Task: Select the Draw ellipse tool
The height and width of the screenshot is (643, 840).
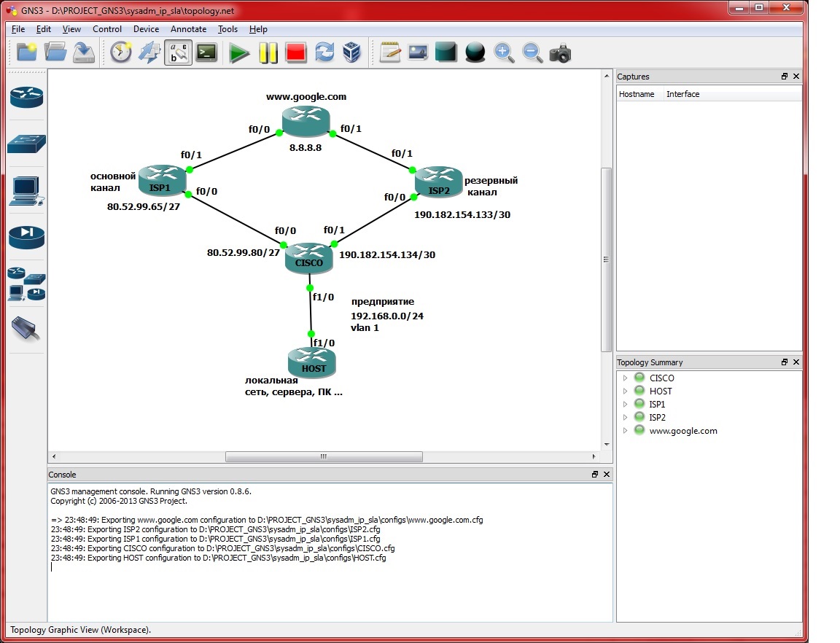Action: (475, 53)
